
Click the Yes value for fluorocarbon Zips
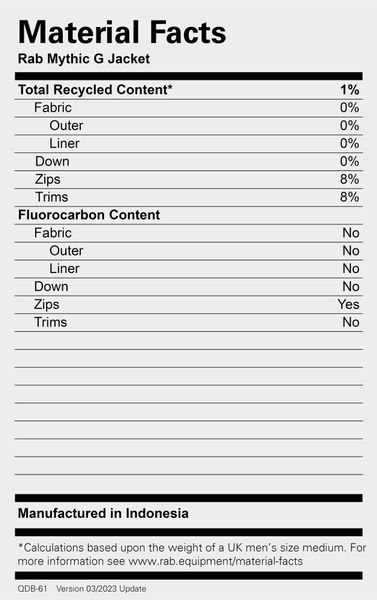[348, 304]
